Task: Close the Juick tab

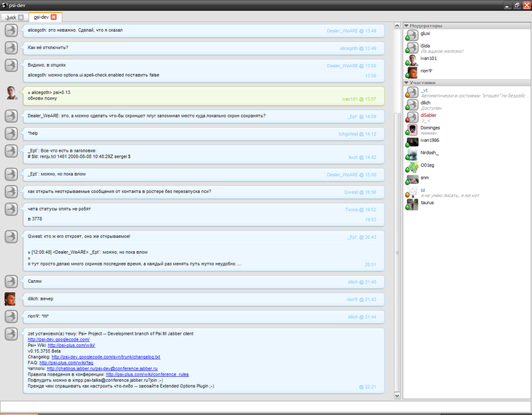Action: coord(20,17)
